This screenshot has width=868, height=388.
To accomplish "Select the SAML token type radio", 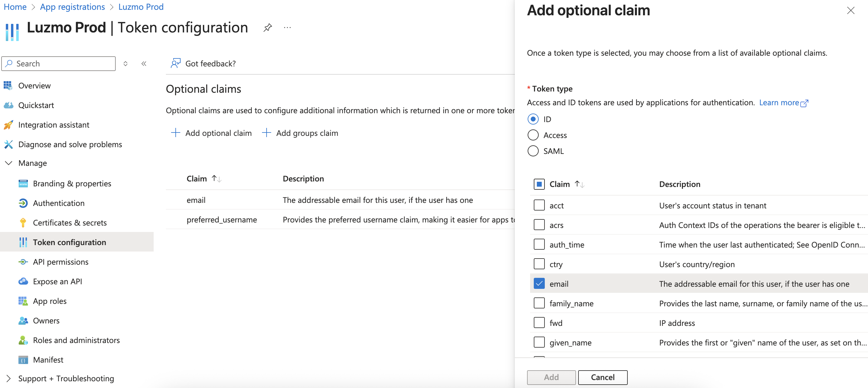I will coord(533,151).
